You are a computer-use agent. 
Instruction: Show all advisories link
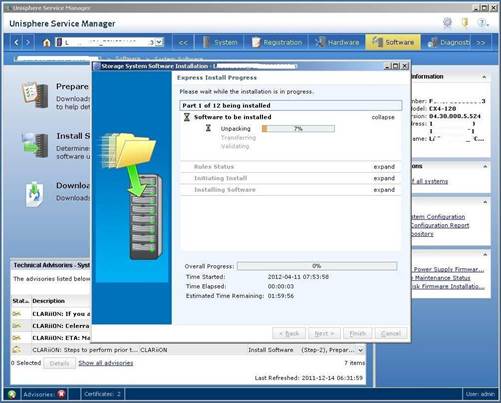106,363
